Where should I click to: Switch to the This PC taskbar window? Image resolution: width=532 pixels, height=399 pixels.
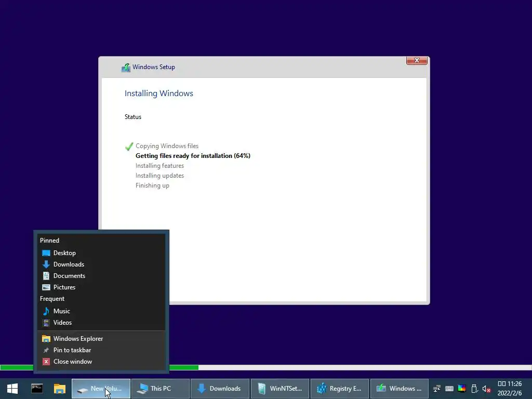point(161,389)
